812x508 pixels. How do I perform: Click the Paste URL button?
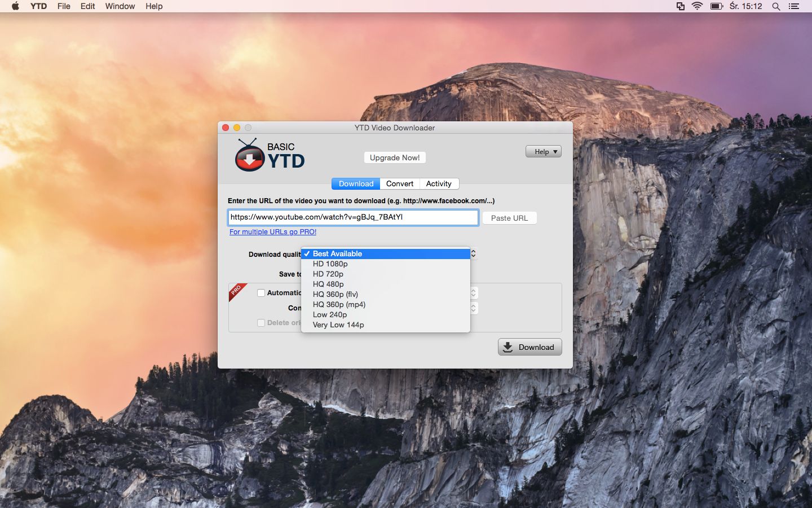pyautogui.click(x=509, y=218)
